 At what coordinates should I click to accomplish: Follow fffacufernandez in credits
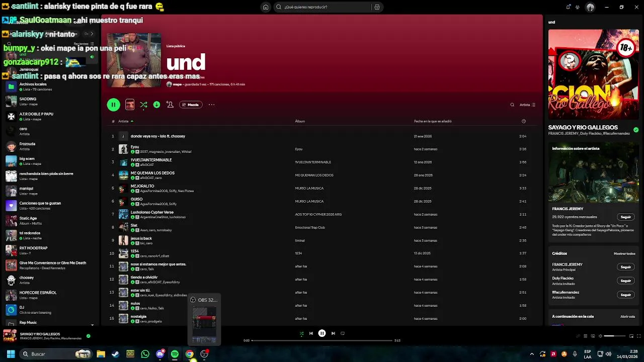[x=625, y=295]
